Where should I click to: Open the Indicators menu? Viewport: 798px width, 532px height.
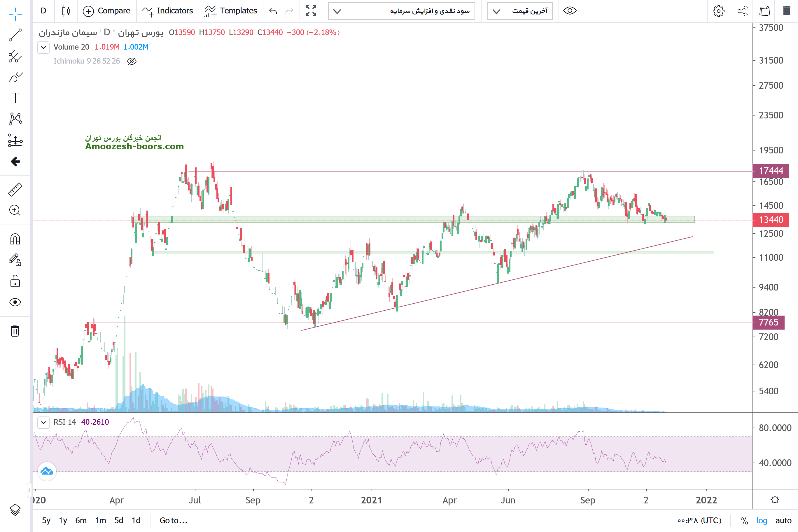[x=168, y=11]
